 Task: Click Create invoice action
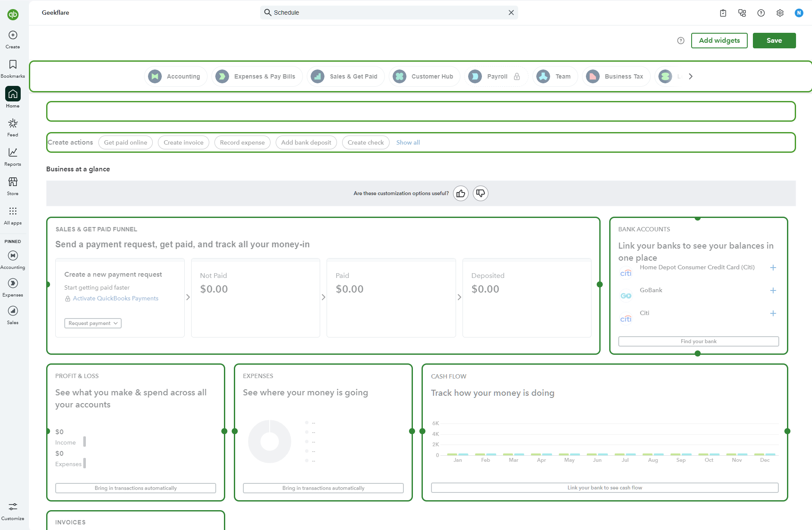point(183,142)
